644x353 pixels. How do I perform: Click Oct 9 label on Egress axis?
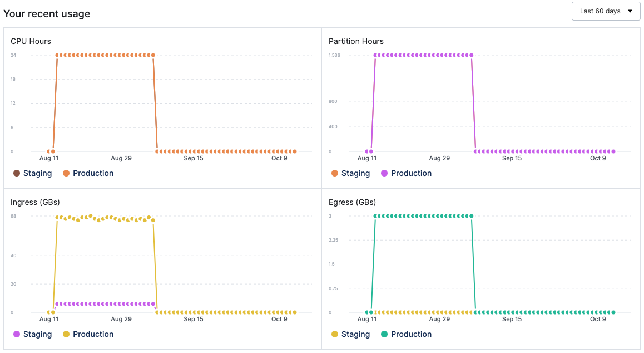598,319
